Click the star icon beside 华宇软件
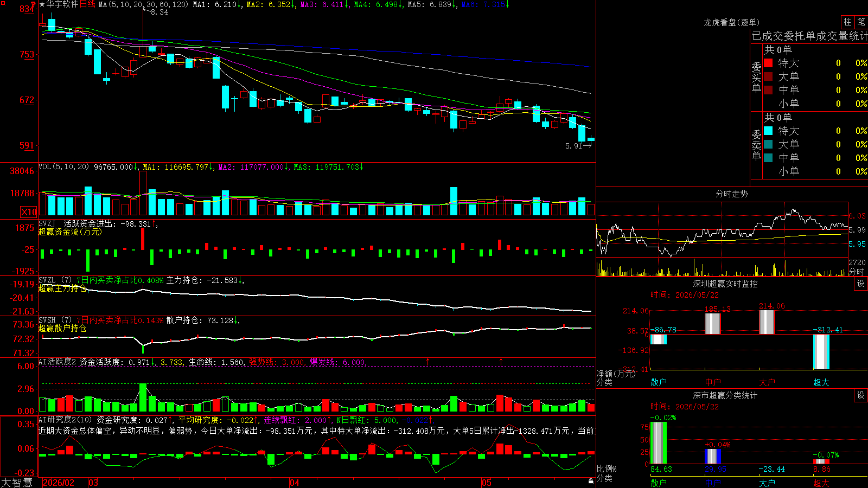 (x=42, y=4)
